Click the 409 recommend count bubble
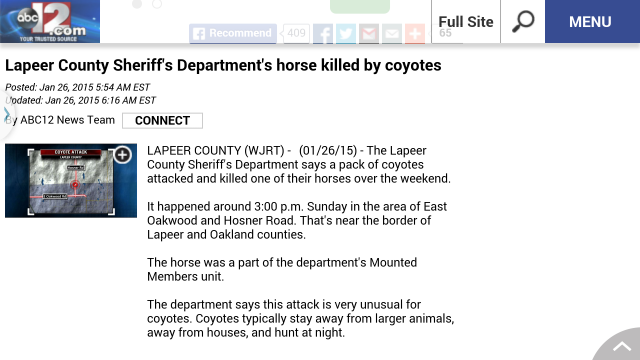This screenshot has width=640, height=360. 296,33
